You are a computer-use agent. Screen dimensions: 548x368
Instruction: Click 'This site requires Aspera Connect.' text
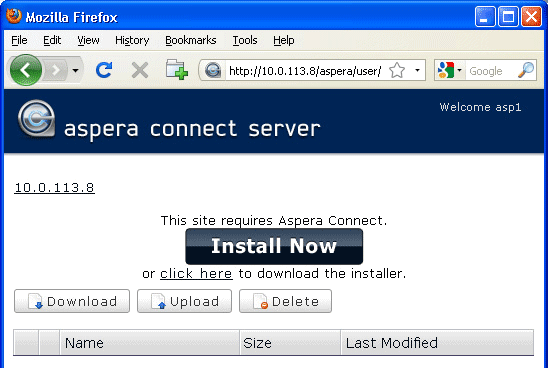[x=274, y=221]
